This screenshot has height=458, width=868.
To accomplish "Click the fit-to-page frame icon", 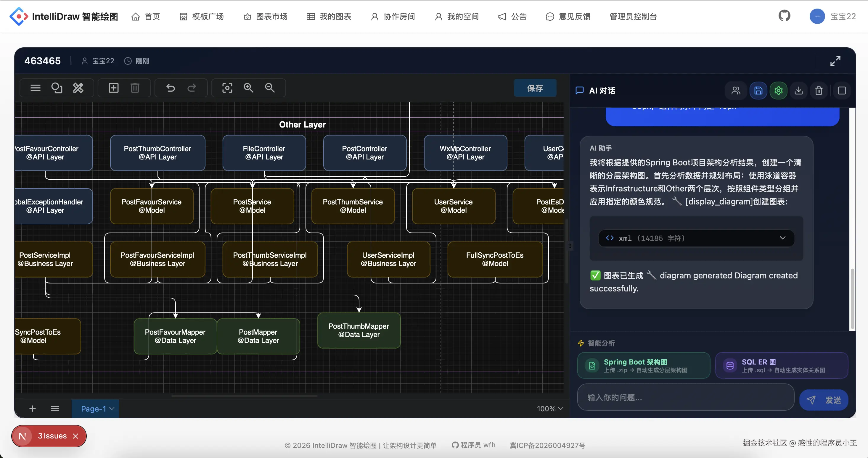I will [227, 88].
